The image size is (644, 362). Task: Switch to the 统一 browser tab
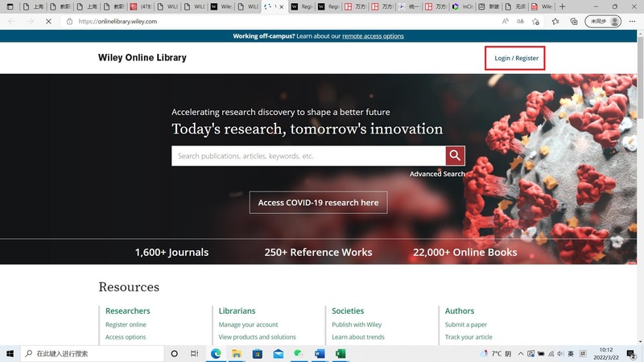409,6
